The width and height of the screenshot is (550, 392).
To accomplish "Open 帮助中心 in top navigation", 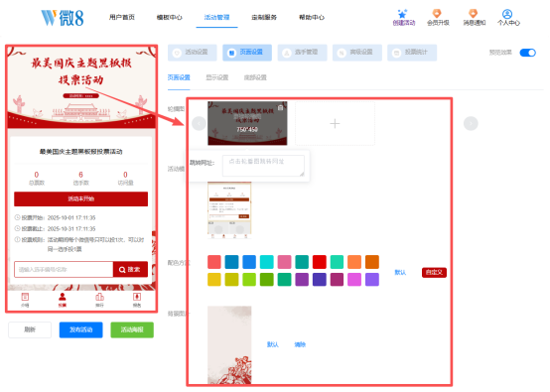I will tap(312, 17).
